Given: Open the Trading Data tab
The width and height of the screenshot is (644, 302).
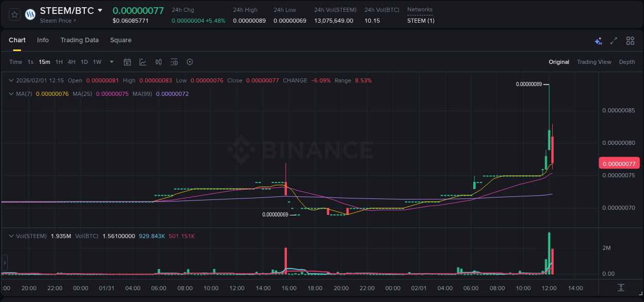Looking at the screenshot, I should [x=79, y=40].
